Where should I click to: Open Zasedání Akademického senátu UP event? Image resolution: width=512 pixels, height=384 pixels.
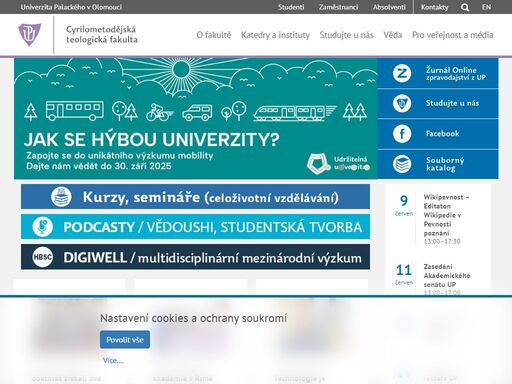[x=447, y=275]
